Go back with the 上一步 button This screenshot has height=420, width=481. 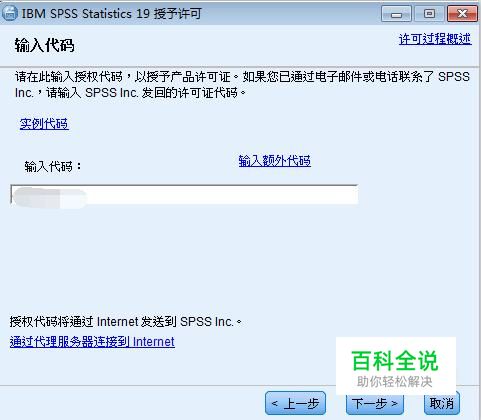(295, 403)
